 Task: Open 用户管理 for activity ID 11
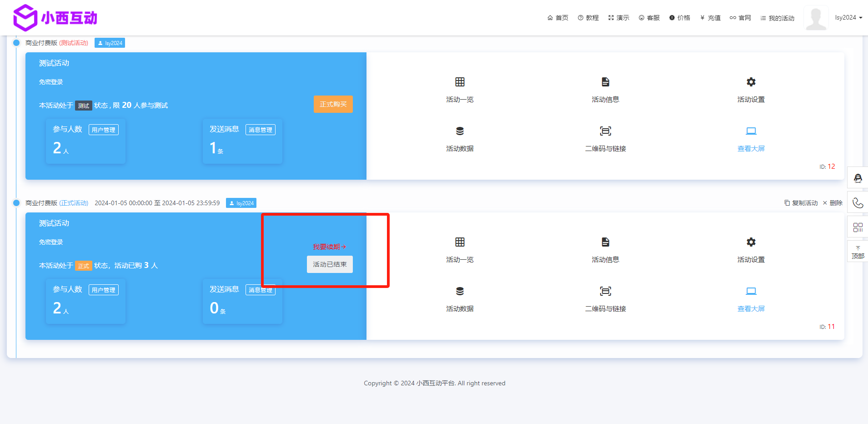(x=104, y=290)
